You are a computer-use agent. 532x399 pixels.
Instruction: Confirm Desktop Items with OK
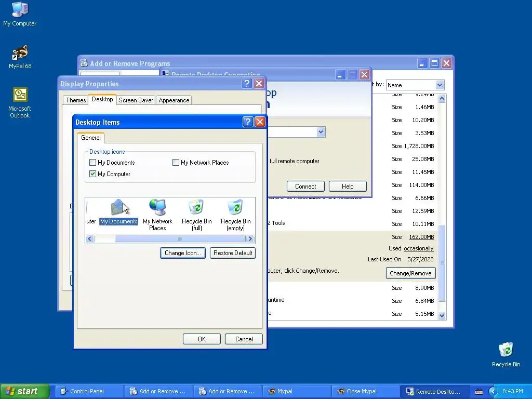pyautogui.click(x=202, y=339)
